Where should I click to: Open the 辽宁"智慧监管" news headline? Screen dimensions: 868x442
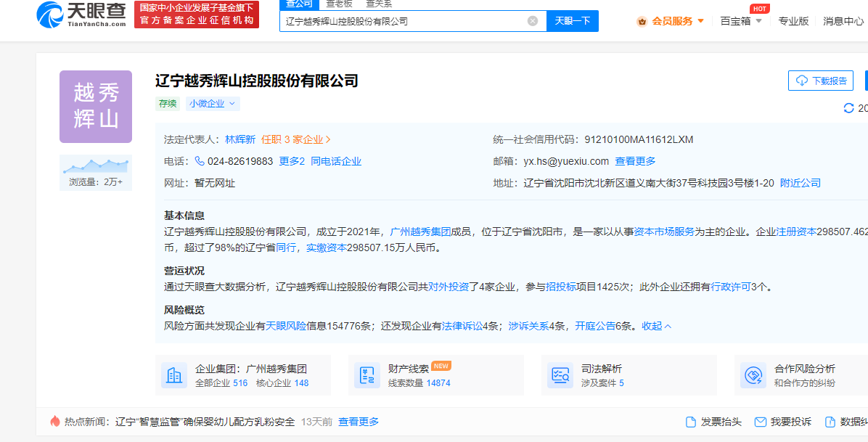[205, 422]
